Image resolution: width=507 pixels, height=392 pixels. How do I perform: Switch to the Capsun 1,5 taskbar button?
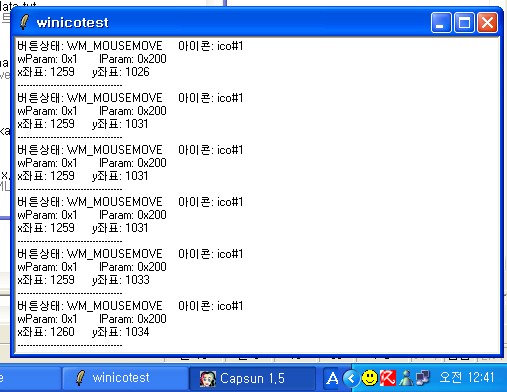pos(252,378)
